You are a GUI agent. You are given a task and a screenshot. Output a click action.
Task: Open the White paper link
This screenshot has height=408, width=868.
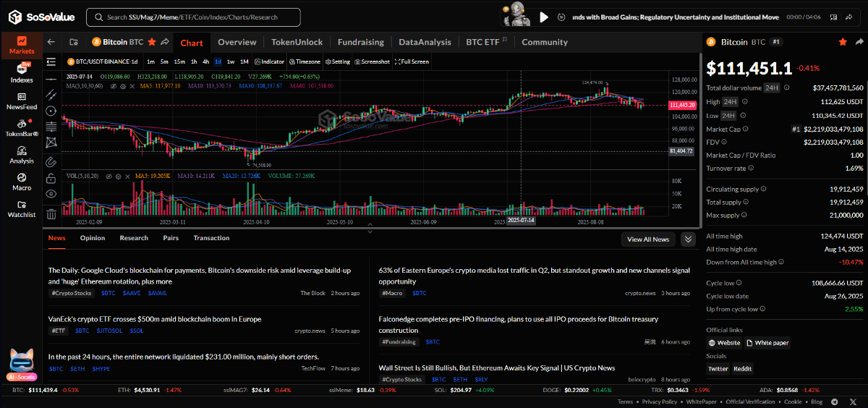tap(767, 343)
